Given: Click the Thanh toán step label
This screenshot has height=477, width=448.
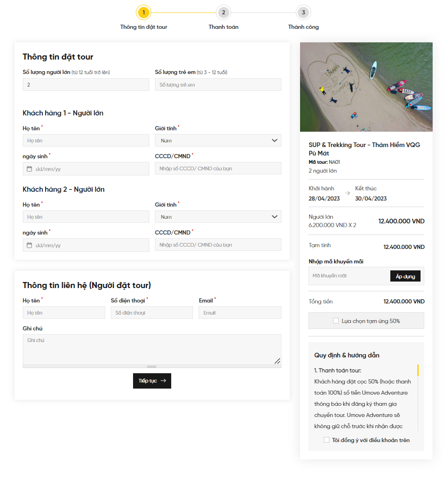Looking at the screenshot, I should pyautogui.click(x=224, y=27).
